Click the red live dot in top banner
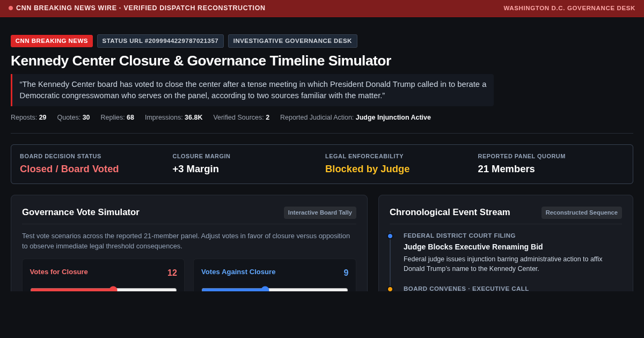The width and height of the screenshot is (644, 338). click(x=11, y=8)
